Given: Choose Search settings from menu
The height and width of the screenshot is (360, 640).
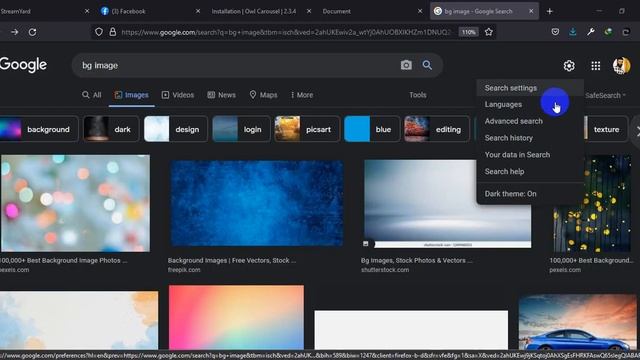Looking at the screenshot, I should click(530, 88).
